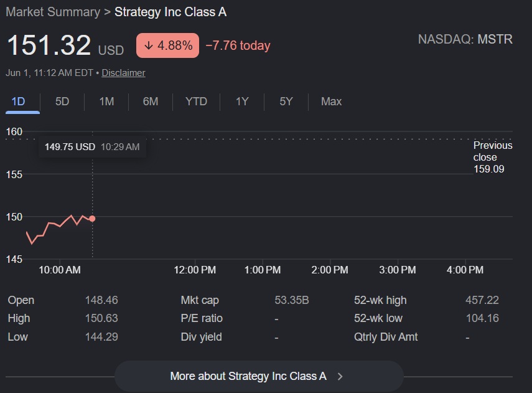The width and height of the screenshot is (532, 393).
Task: Open the 5Y time range tab
Action: click(286, 102)
